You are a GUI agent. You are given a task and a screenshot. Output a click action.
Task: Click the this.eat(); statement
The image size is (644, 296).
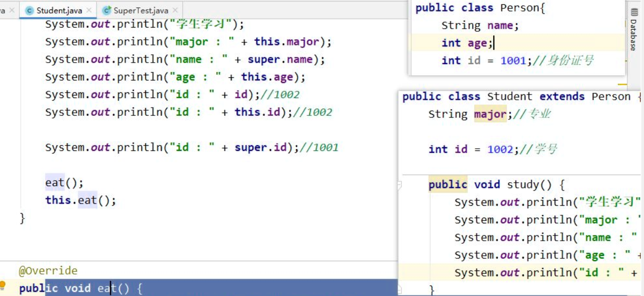click(x=80, y=200)
